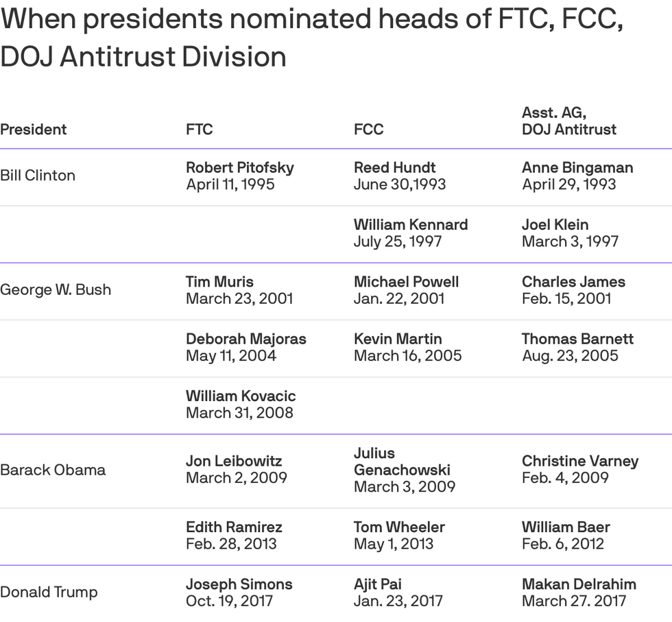672x622 pixels.
Task: Click the Ajit Pai cell
Action: point(398,593)
